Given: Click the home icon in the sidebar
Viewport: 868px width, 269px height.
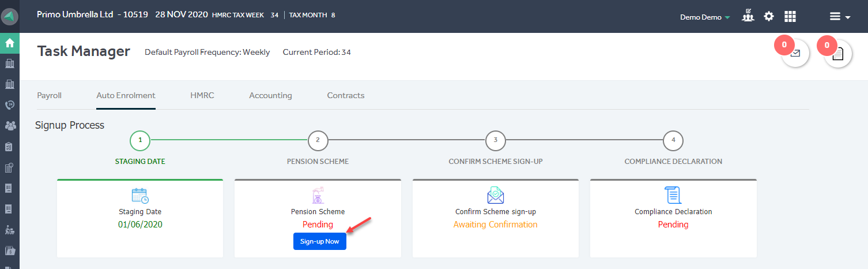Looking at the screenshot, I should 10,43.
